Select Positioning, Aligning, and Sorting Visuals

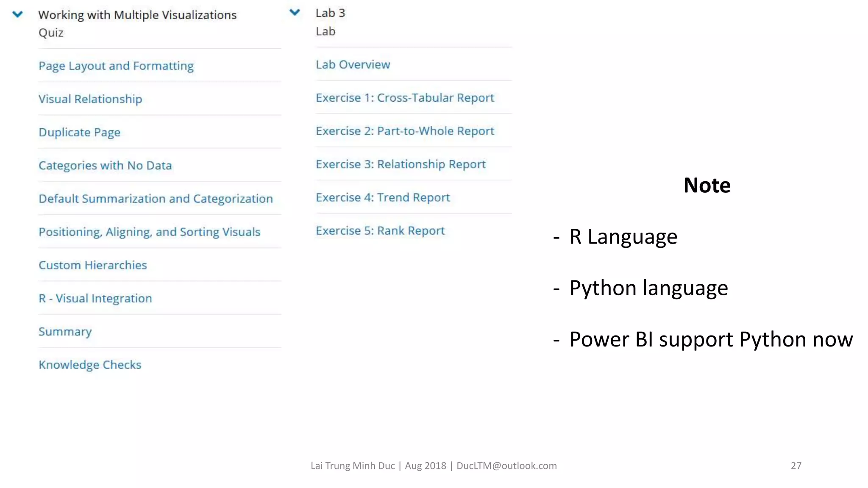[149, 232]
